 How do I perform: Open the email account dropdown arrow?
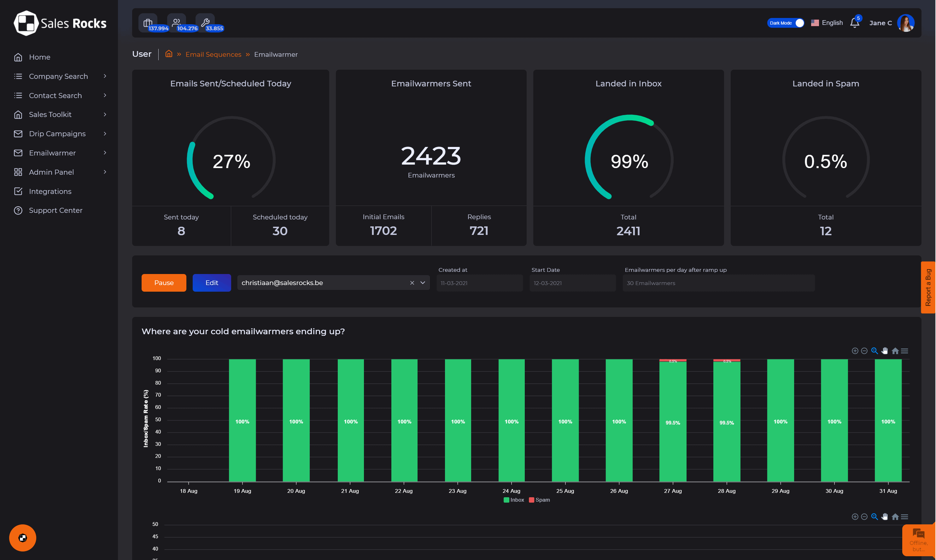[423, 283]
